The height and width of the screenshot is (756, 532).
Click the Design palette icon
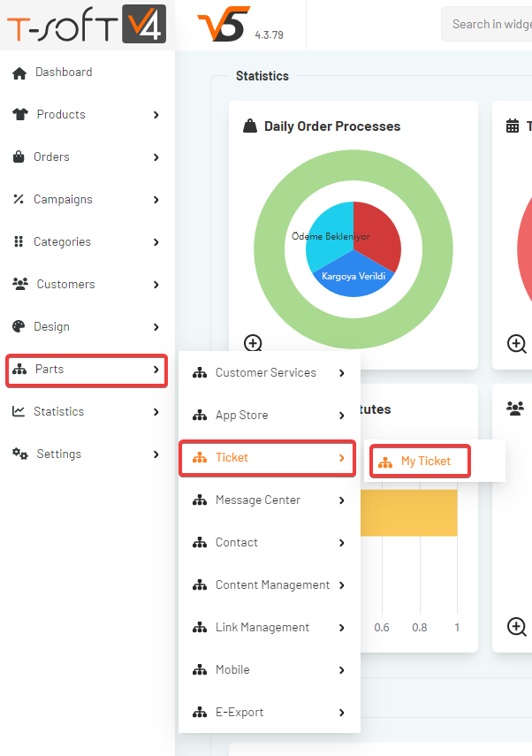(x=19, y=327)
